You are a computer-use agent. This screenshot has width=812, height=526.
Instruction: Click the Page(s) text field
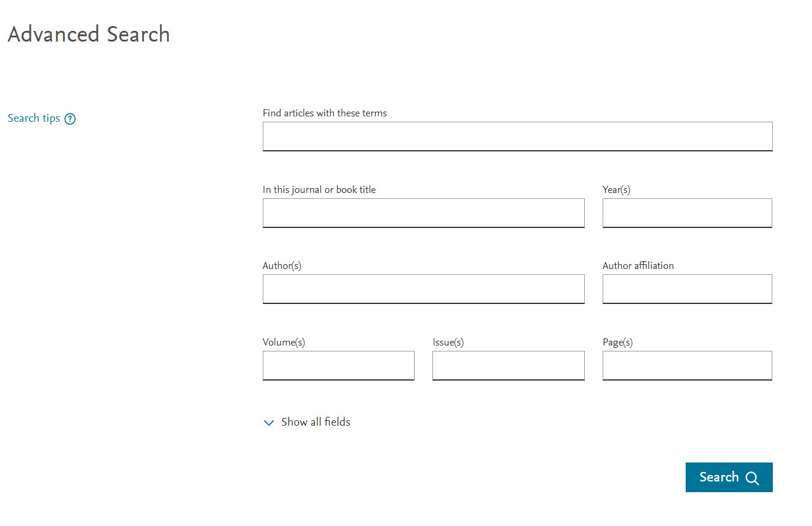[x=687, y=365]
